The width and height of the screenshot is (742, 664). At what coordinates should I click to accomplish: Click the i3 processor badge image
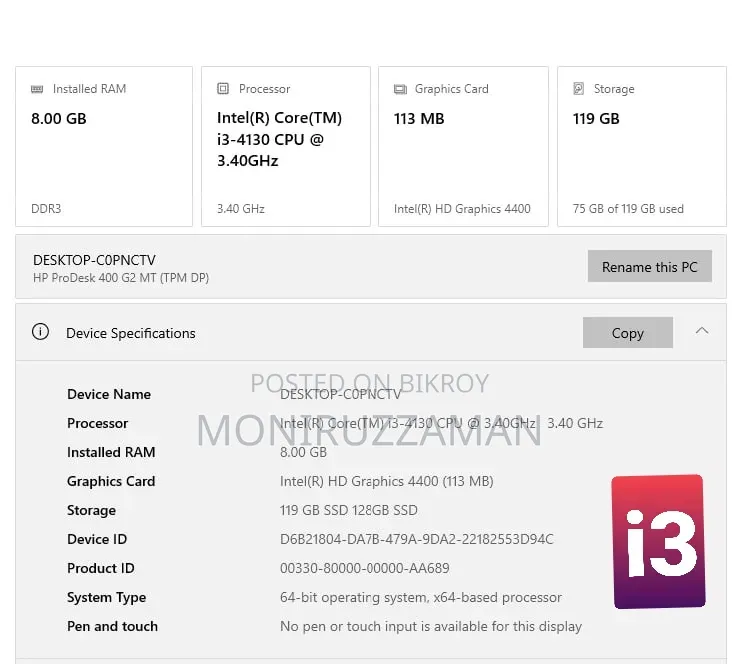[658, 541]
